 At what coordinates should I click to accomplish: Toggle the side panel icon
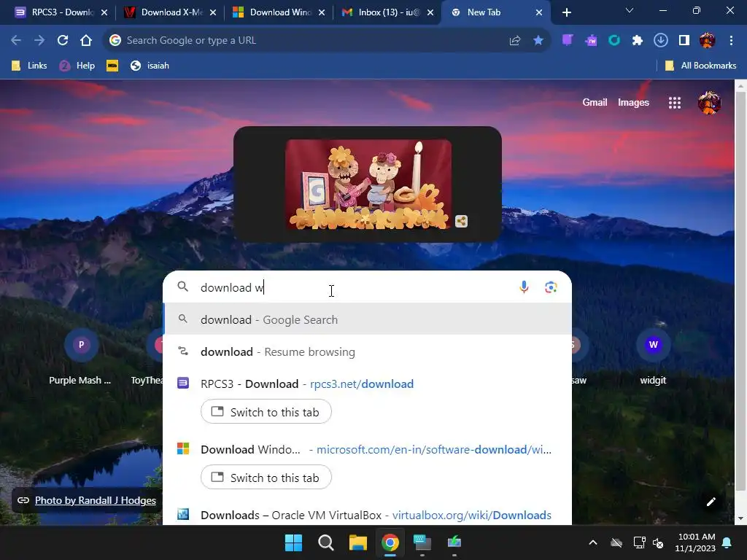[x=684, y=41]
